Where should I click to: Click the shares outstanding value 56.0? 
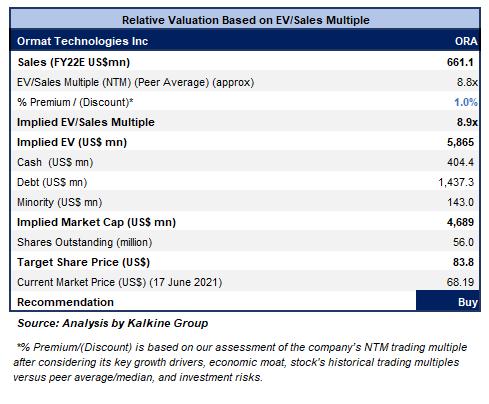pyautogui.click(x=463, y=242)
